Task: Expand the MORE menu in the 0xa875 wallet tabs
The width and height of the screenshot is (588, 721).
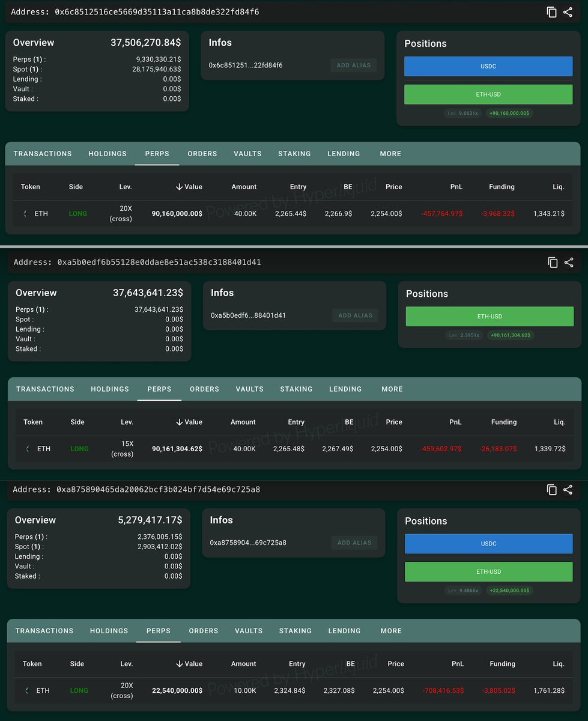Action: point(391,631)
